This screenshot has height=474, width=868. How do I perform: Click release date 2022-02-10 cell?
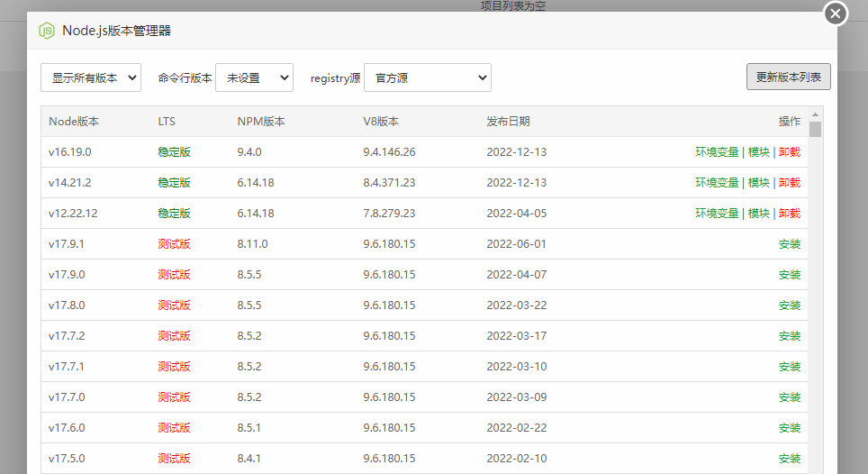pyautogui.click(x=517, y=458)
